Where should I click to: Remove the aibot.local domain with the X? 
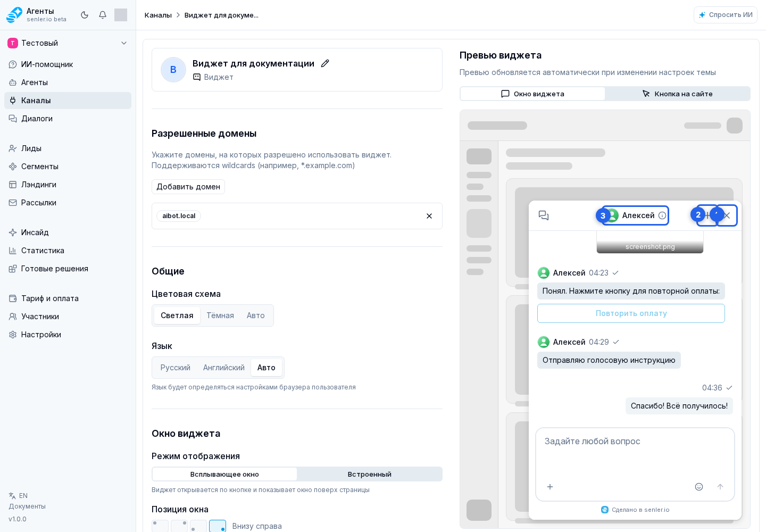tap(429, 216)
